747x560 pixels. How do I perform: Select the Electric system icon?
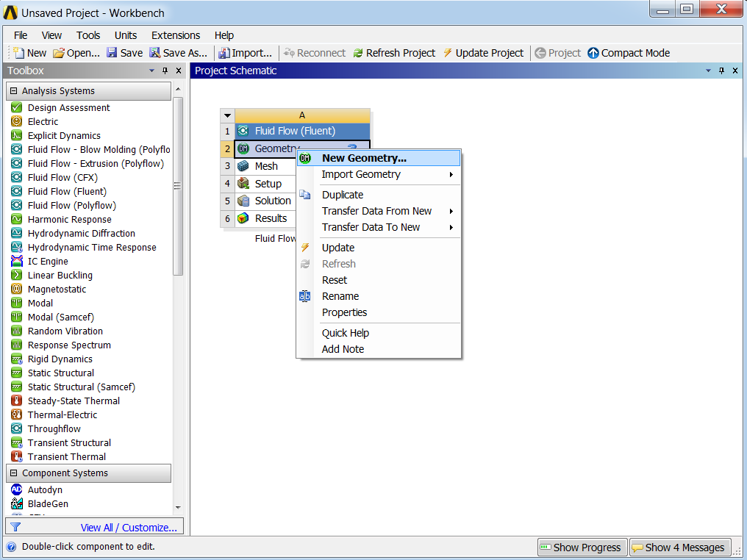click(x=17, y=121)
